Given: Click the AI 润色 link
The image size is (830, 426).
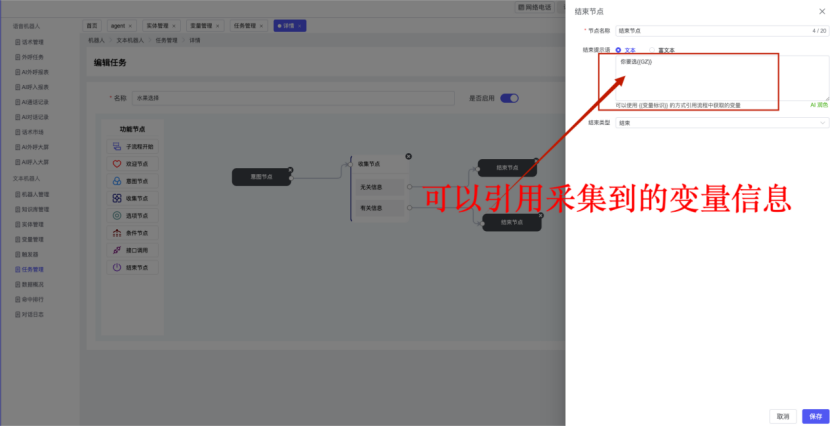Looking at the screenshot, I should (x=818, y=104).
